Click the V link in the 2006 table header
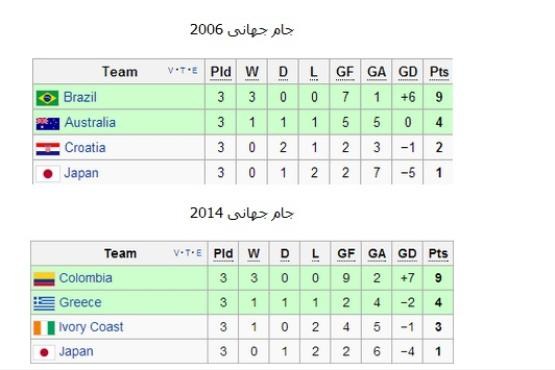The width and height of the screenshot is (555, 370). click(171, 70)
